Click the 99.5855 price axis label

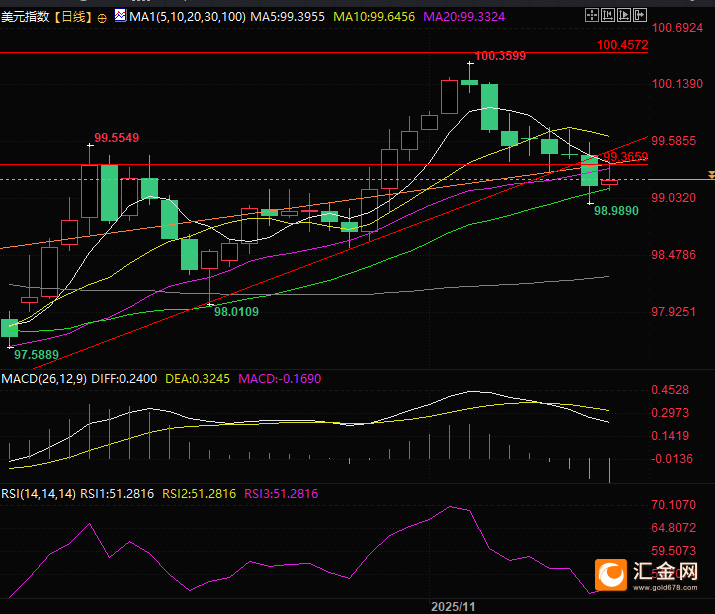click(674, 140)
